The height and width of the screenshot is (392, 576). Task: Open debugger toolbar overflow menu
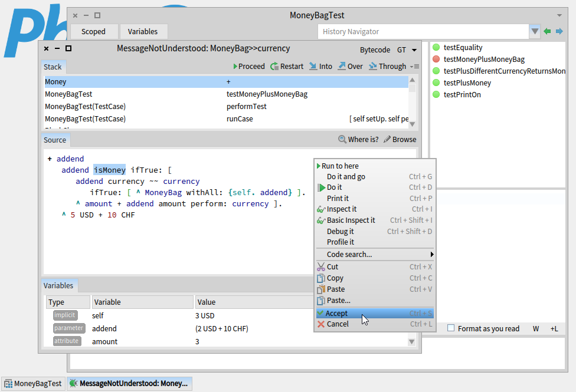tap(414, 67)
